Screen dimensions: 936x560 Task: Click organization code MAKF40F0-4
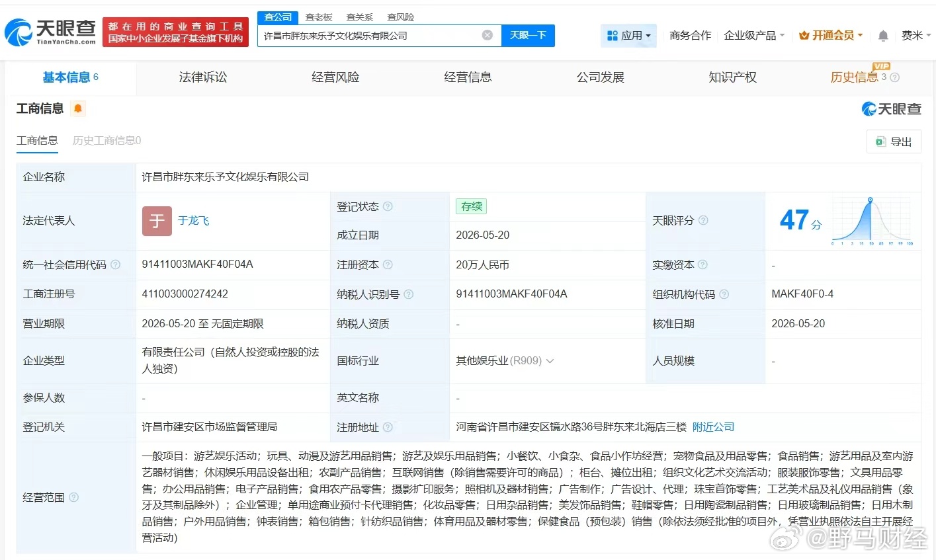[802, 294]
